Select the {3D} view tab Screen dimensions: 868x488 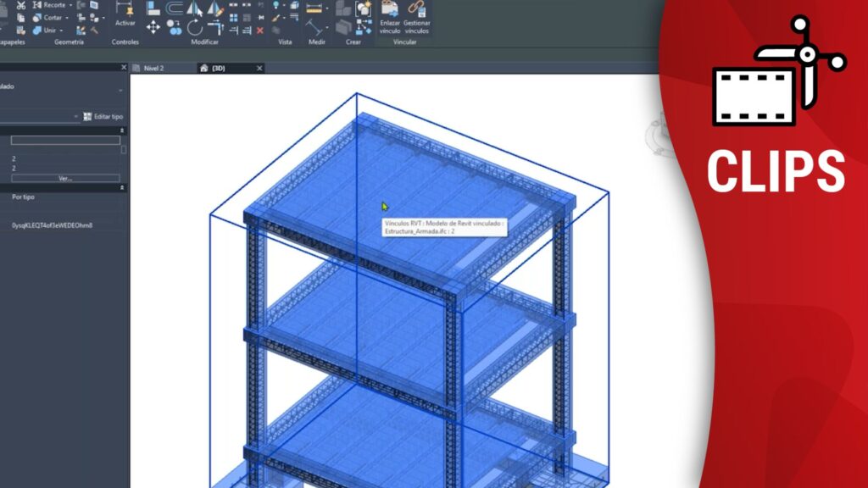tap(219, 68)
